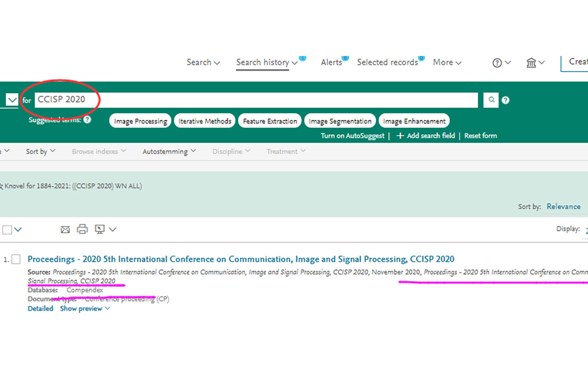Viewport: 588px width, 378px height.
Task: Toggle the select-all results checkbox
Action: [7, 230]
